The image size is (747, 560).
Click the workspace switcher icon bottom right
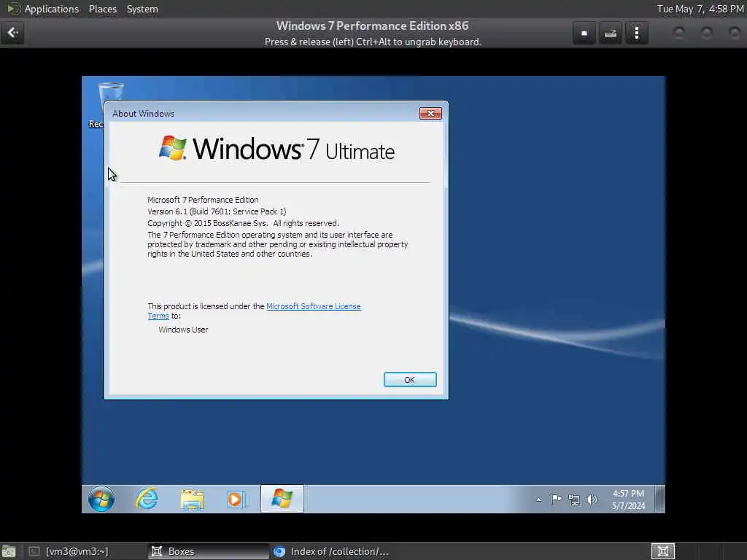coord(662,551)
